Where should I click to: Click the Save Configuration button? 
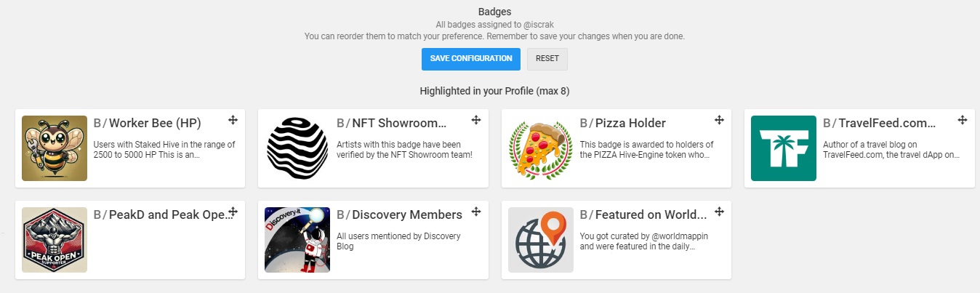pyautogui.click(x=471, y=59)
